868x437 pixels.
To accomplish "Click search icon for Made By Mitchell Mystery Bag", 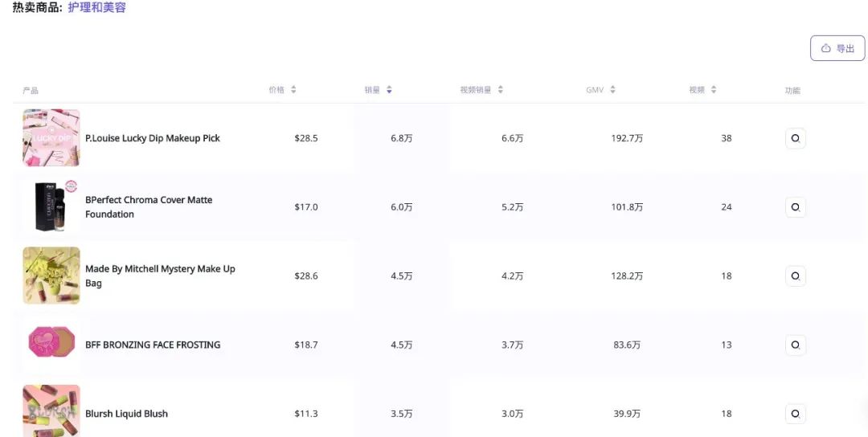I will tap(796, 276).
